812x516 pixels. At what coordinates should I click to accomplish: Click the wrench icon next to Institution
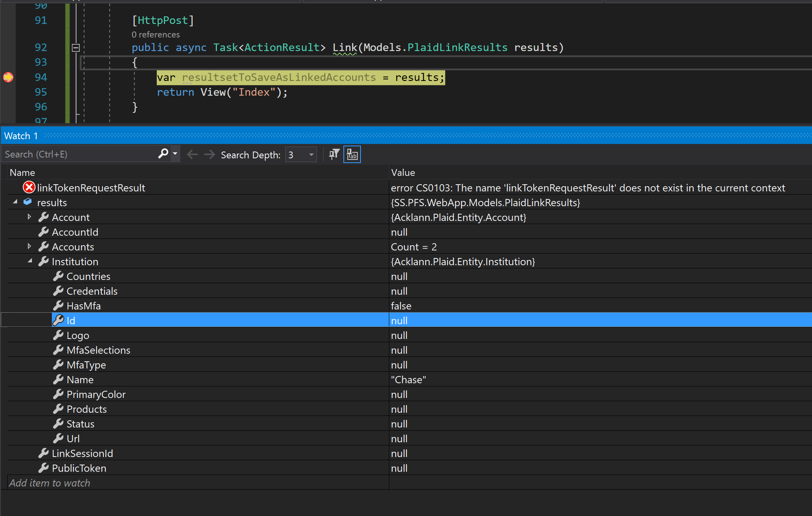[x=43, y=261]
